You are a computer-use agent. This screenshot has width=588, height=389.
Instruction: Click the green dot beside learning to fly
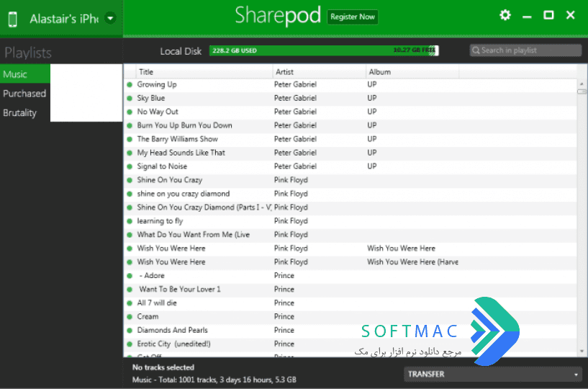pos(130,221)
